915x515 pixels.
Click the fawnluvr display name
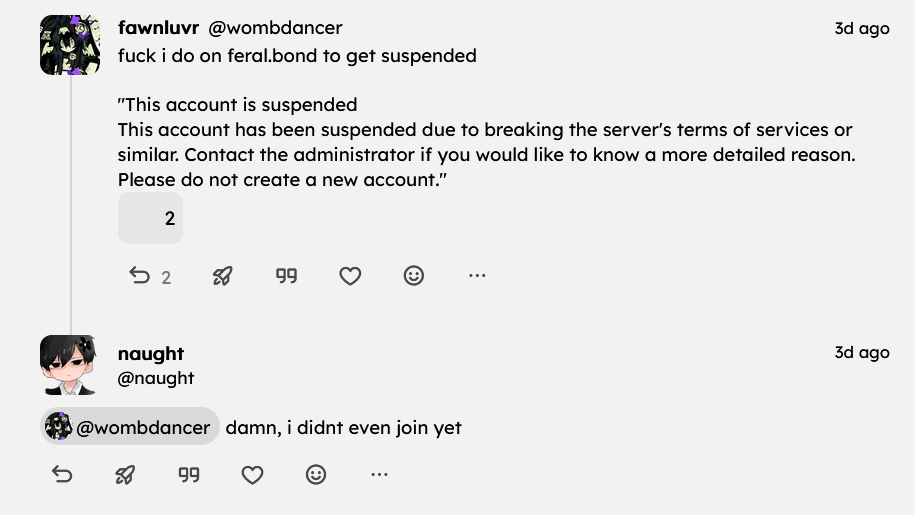(158, 27)
